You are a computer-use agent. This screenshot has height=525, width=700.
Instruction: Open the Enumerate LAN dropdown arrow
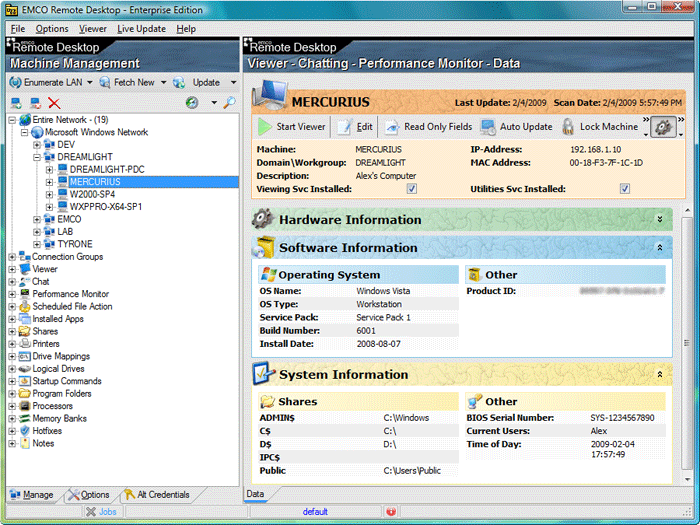(x=90, y=83)
